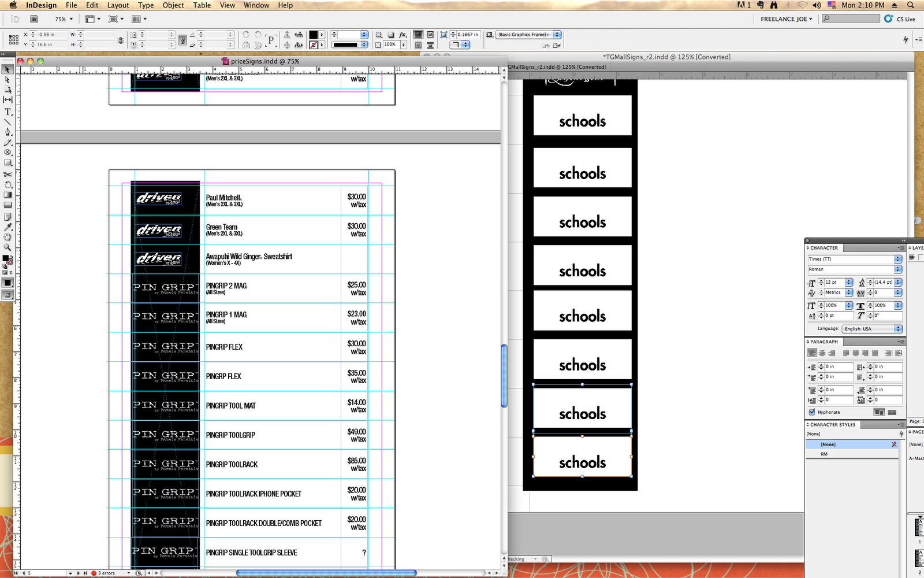Image resolution: width=924 pixels, height=578 pixels.
Task: Select the Type tool
Action: (x=8, y=112)
